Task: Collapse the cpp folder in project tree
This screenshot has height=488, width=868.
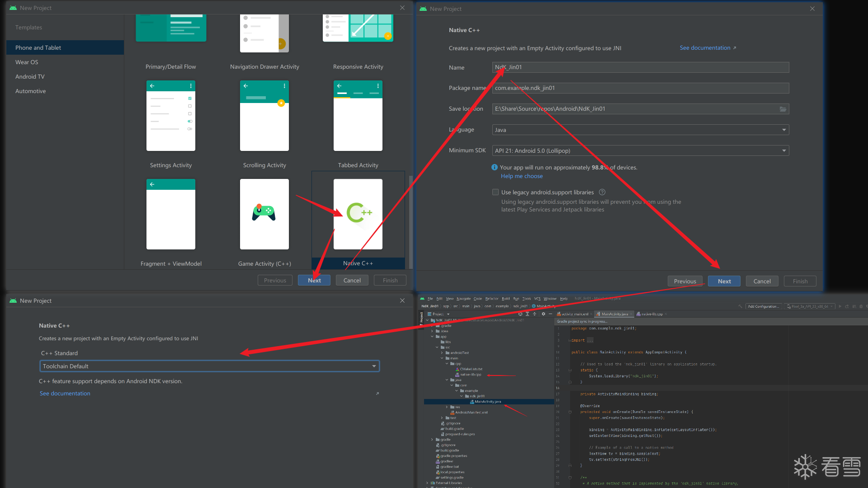Action: coord(447,364)
